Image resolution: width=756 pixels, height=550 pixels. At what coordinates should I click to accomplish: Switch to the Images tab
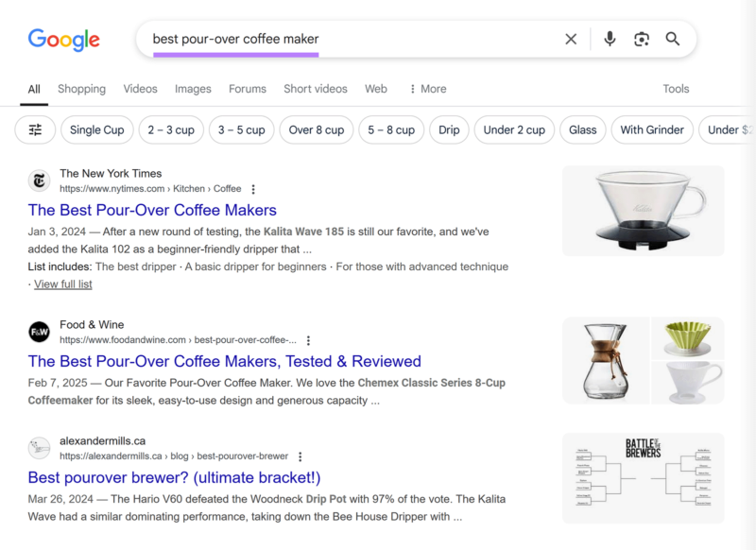(x=193, y=89)
